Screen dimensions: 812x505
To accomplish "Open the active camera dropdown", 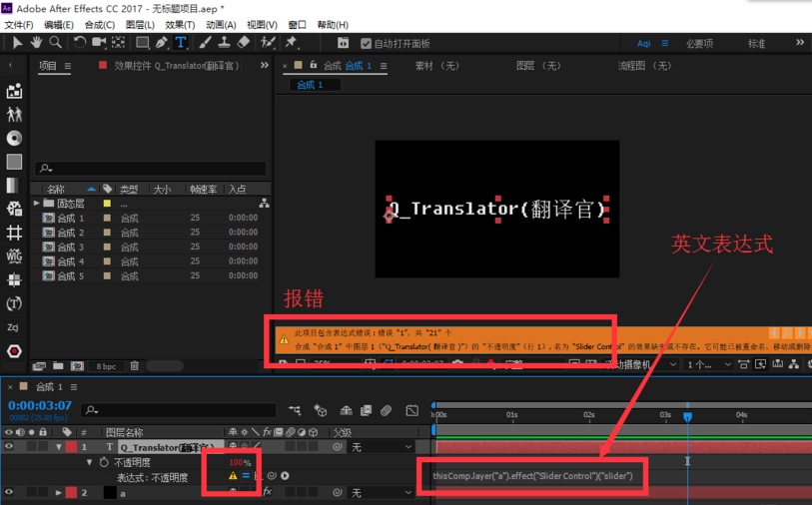I will (x=641, y=365).
